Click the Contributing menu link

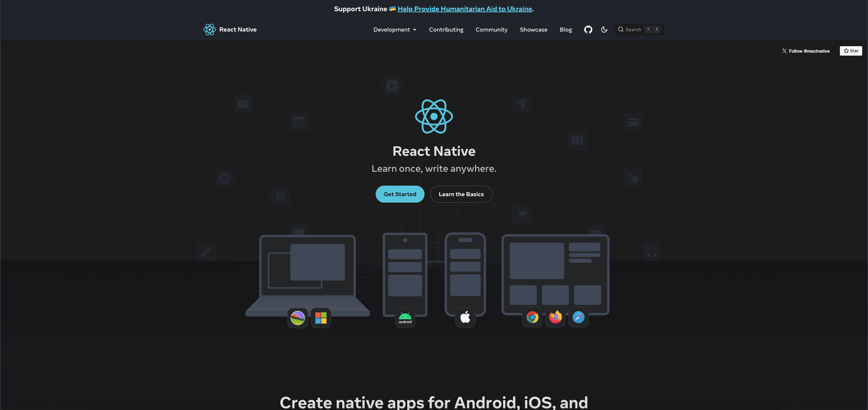(446, 29)
